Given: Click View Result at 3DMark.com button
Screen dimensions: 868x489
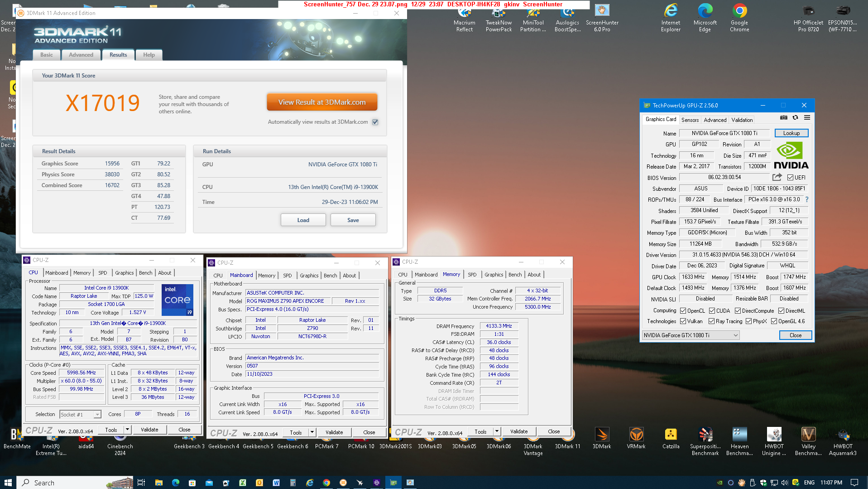Looking at the screenshot, I should tap(322, 102).
